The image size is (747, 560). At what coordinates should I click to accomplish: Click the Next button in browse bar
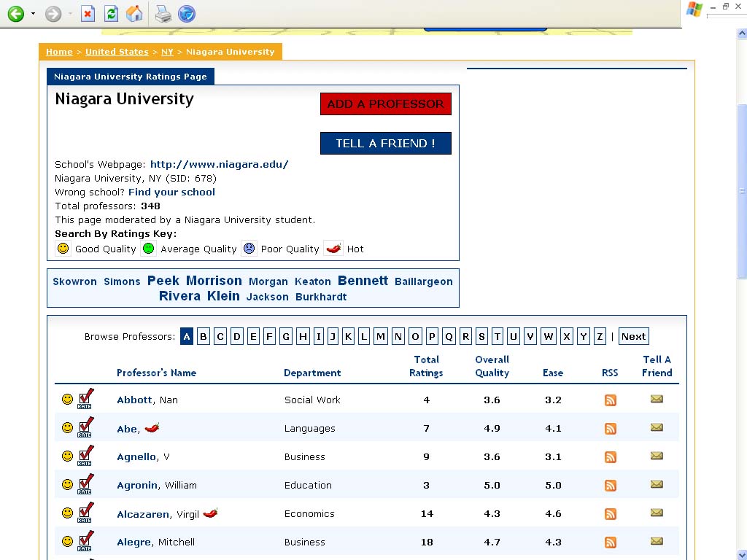click(634, 337)
